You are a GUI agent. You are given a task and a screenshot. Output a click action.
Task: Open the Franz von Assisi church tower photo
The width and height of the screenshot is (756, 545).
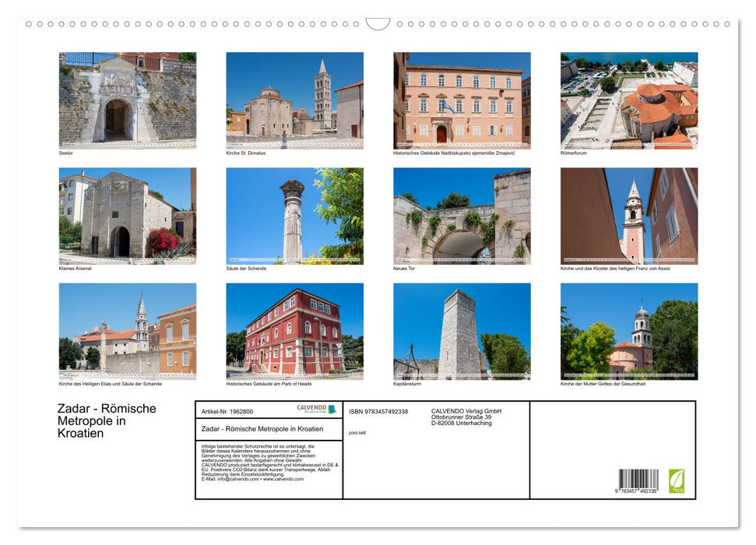[x=629, y=216]
